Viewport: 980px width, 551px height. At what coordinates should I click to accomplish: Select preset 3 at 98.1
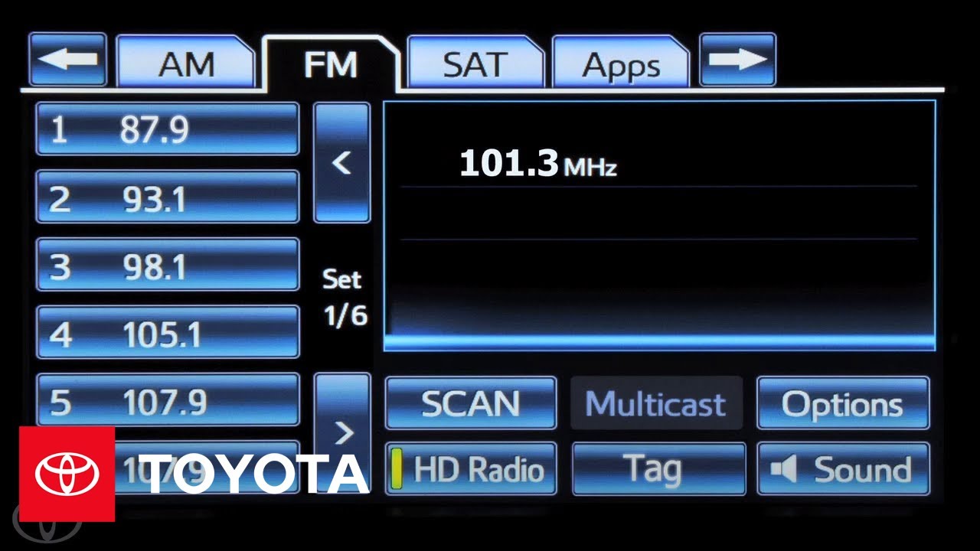click(x=168, y=264)
